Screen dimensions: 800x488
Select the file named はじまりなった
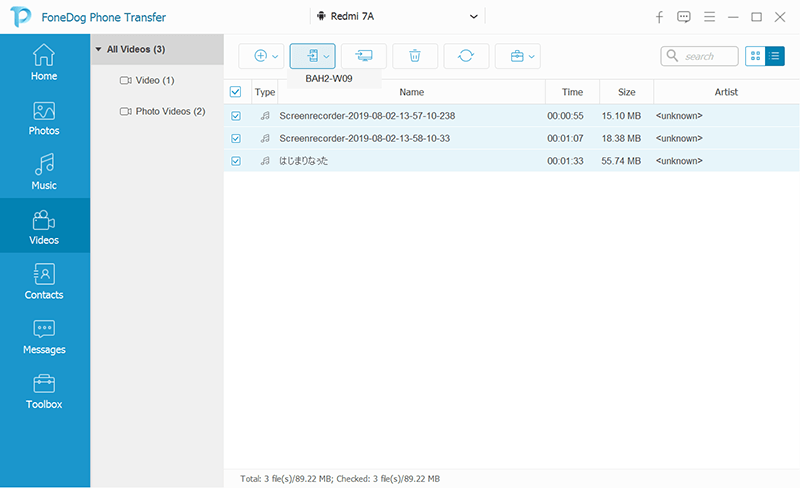[304, 161]
